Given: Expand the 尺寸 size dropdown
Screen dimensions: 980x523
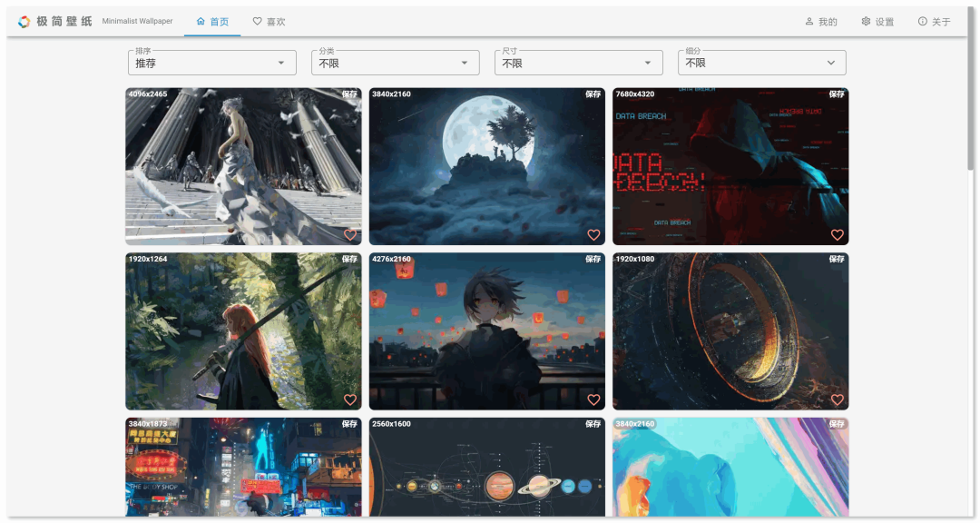Looking at the screenshot, I should point(578,63).
